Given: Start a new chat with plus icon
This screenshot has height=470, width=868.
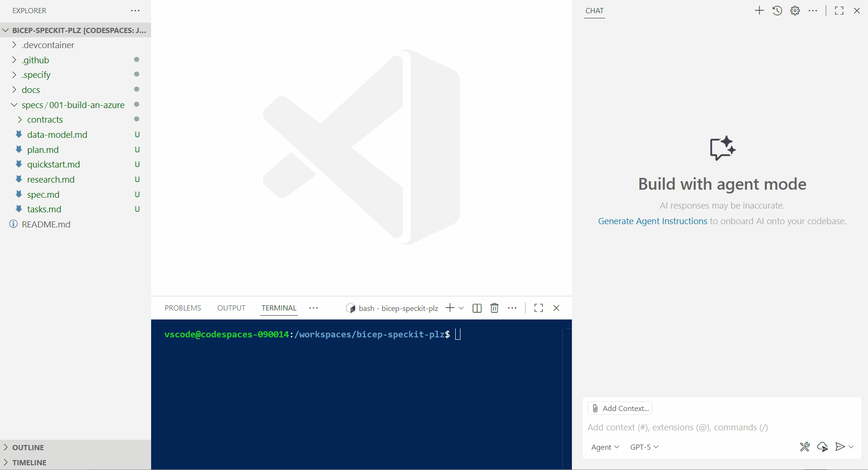Looking at the screenshot, I should point(759,11).
